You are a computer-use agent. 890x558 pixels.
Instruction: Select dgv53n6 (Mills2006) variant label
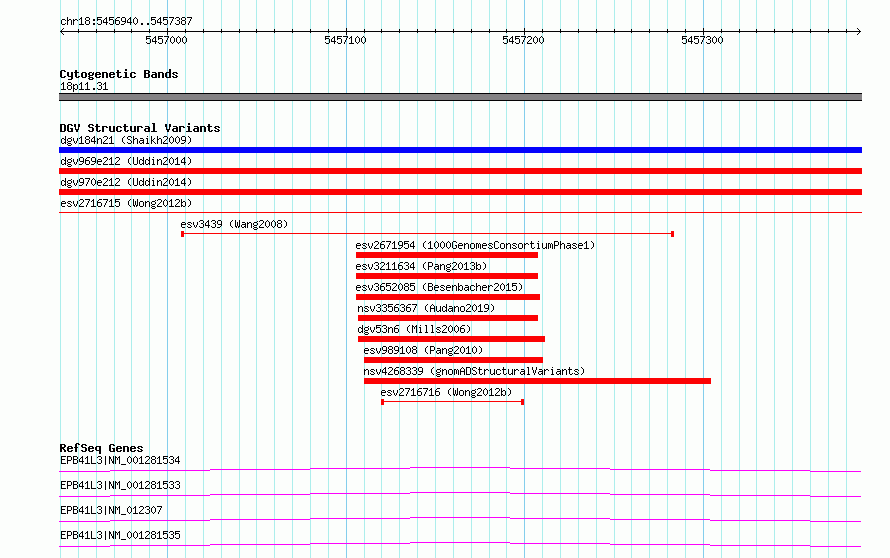pyautogui.click(x=414, y=329)
